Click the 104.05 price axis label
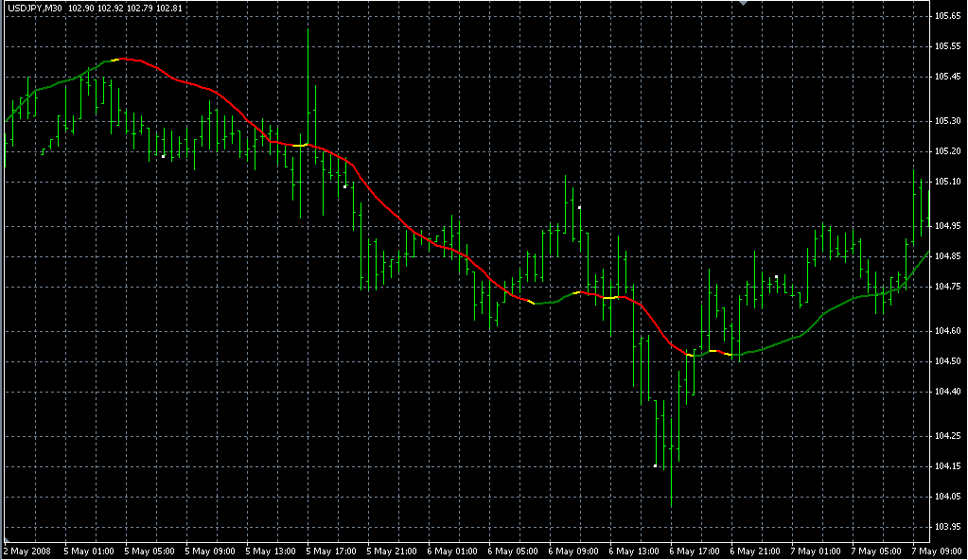 (947, 497)
